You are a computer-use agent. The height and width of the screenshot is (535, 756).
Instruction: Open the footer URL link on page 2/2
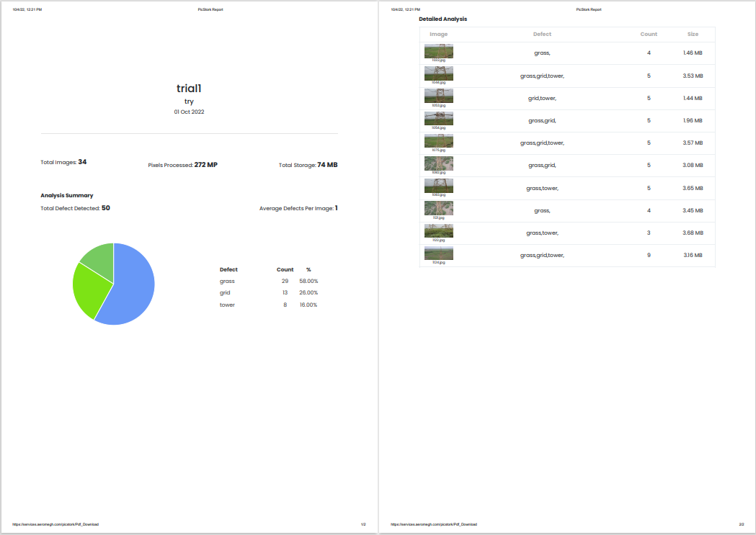pyautogui.click(x=434, y=524)
